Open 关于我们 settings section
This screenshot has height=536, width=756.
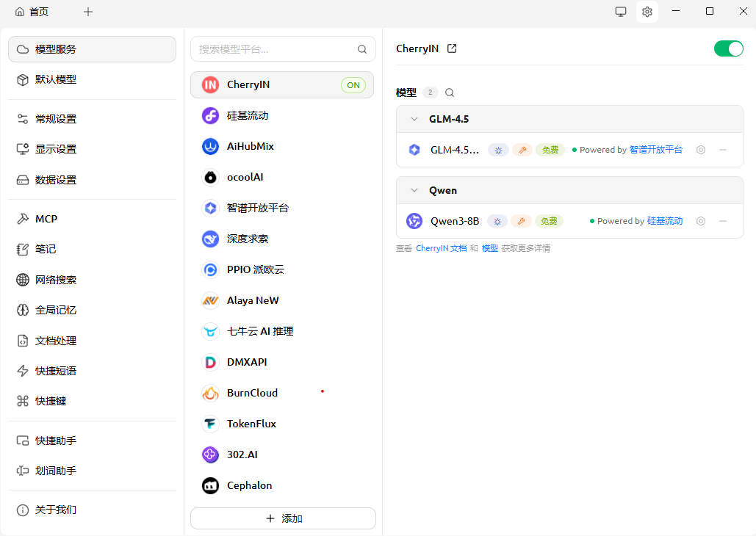coord(92,510)
